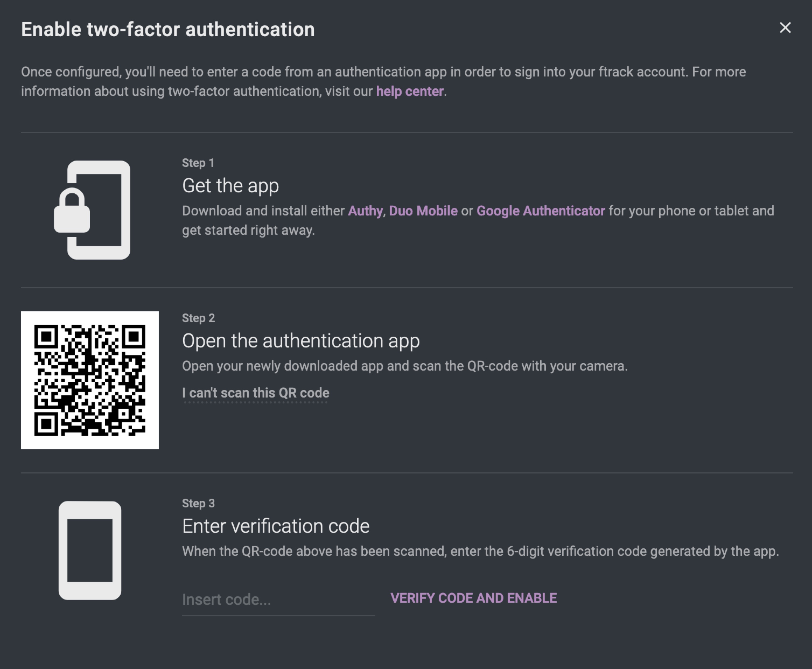812x669 pixels.
Task: Click the "Step 3" label
Action: (198, 504)
